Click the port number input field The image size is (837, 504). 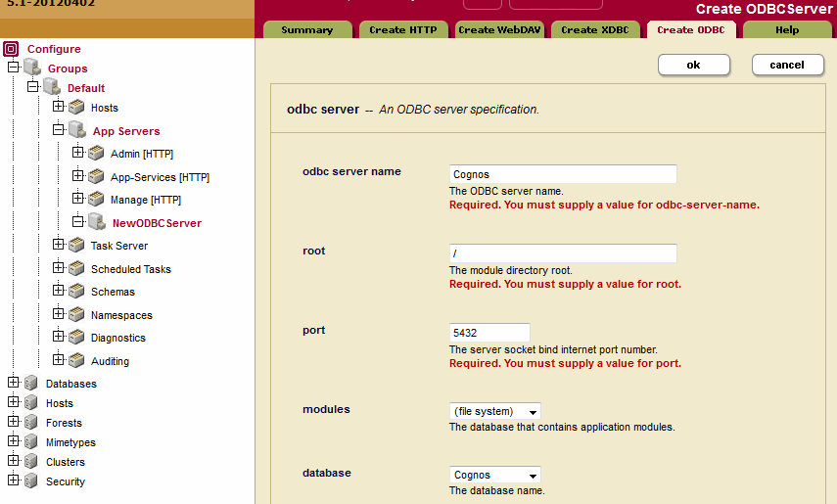489,333
